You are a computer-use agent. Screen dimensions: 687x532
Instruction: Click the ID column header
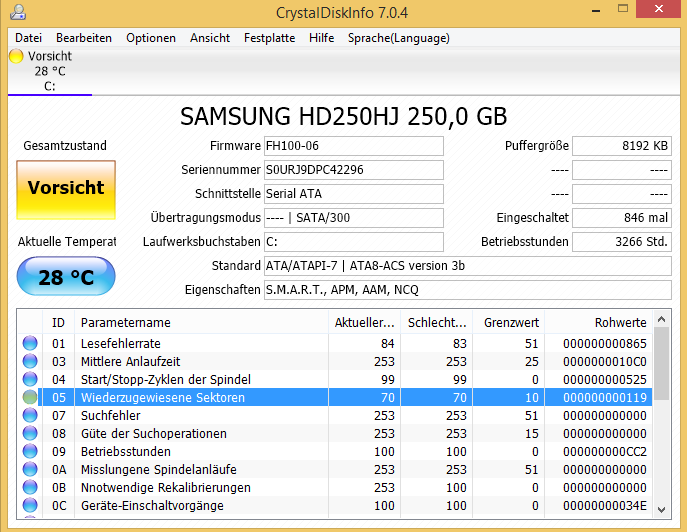[x=58, y=323]
